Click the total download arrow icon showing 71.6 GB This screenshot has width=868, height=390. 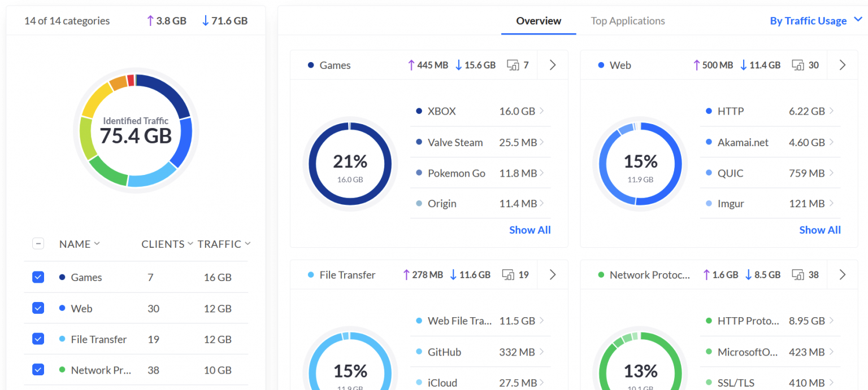[x=205, y=21]
